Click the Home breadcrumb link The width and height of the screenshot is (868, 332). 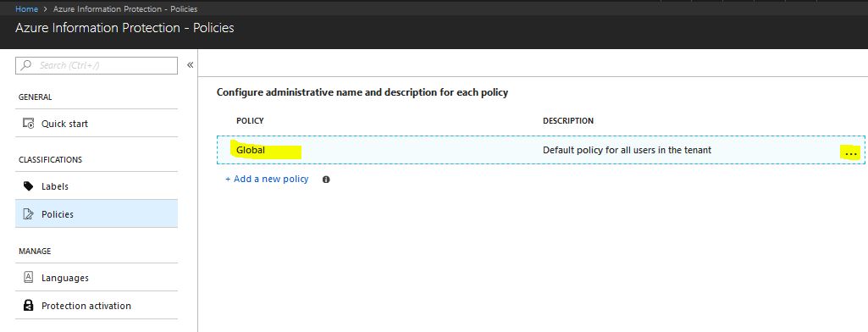pos(26,8)
